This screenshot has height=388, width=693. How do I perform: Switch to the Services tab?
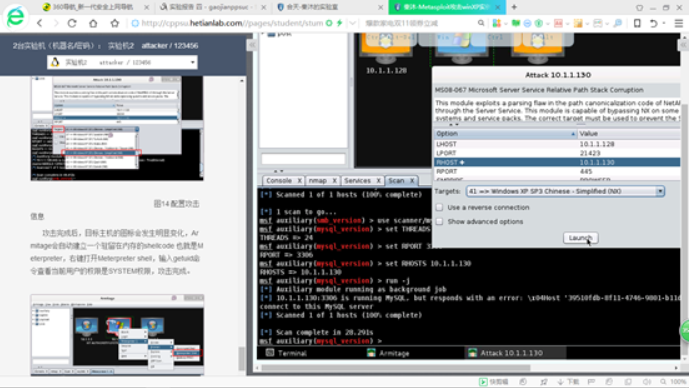(x=357, y=180)
